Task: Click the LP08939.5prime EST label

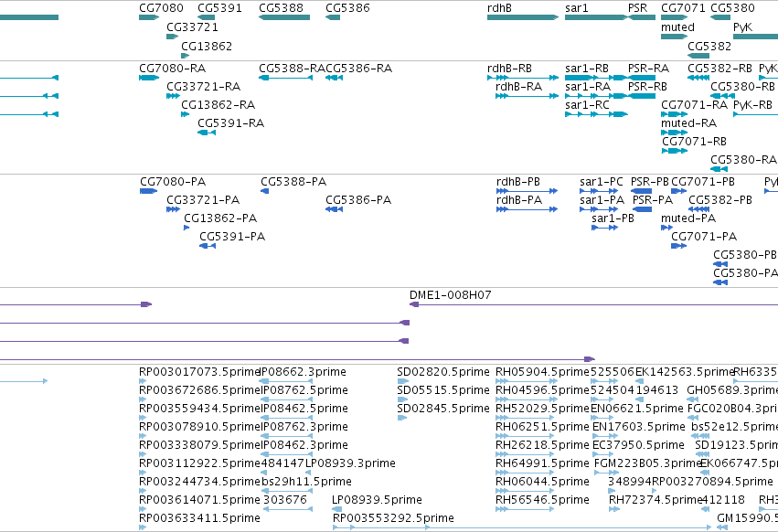Action: (377, 499)
